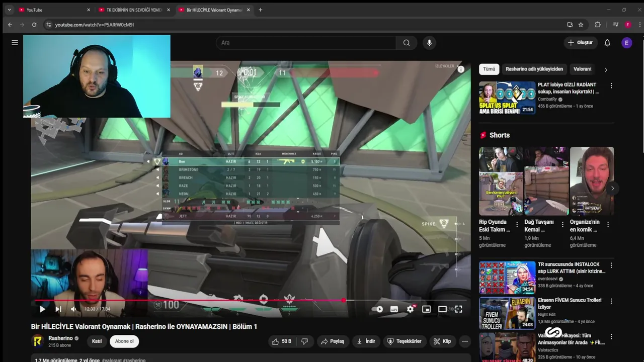Toggle the autoplay switch in player
The image size is (644, 362).
click(378, 309)
